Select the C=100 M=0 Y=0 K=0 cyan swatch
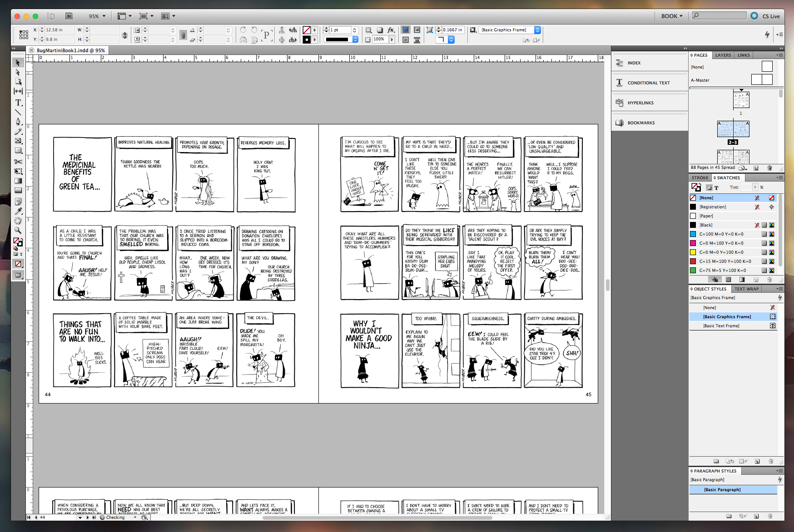 (x=732, y=234)
